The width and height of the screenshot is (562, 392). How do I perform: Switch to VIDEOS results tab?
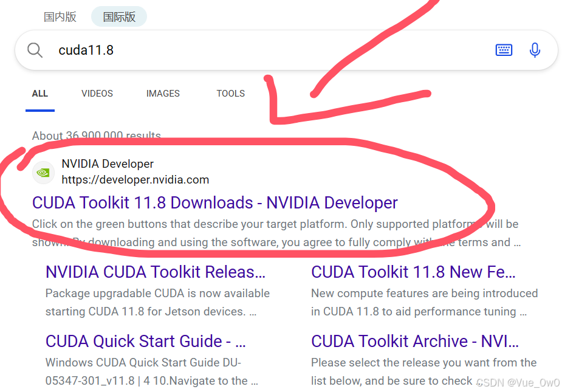[97, 94]
